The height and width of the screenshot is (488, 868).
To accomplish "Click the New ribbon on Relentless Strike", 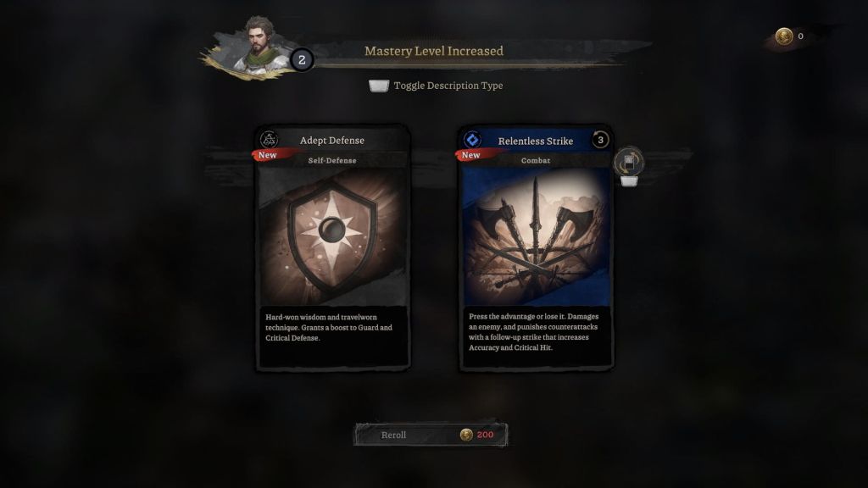I will pos(471,156).
